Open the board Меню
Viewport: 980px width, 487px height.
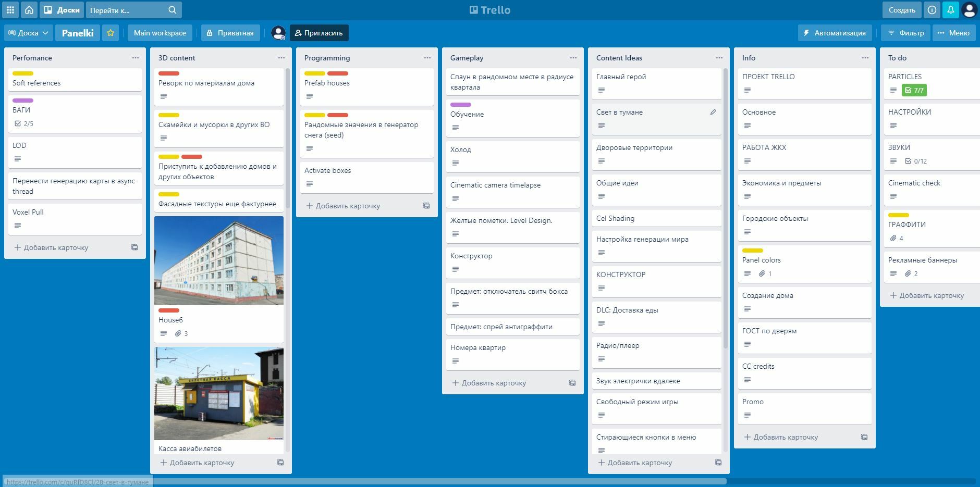(953, 33)
